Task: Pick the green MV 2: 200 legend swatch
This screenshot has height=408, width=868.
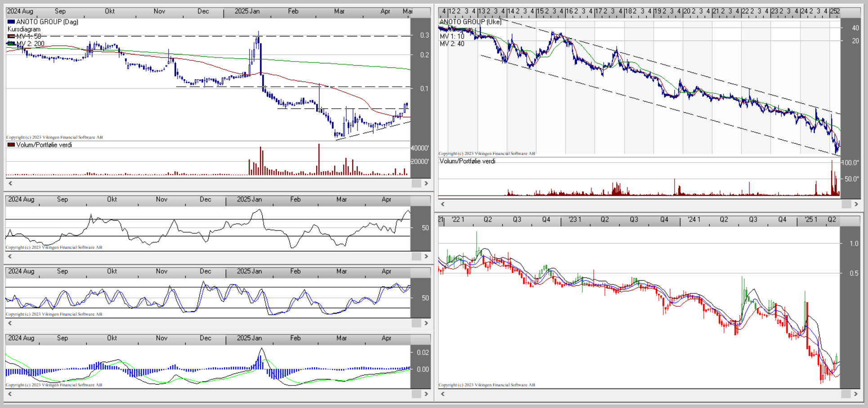Action: (x=11, y=44)
